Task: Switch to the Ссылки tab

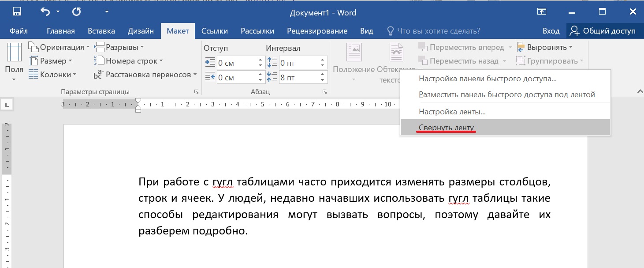Action: click(215, 31)
